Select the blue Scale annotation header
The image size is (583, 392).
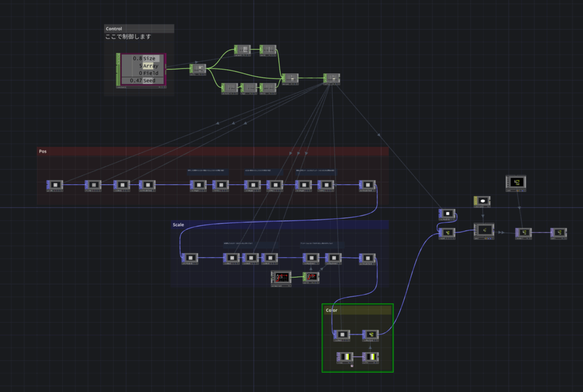coord(280,225)
